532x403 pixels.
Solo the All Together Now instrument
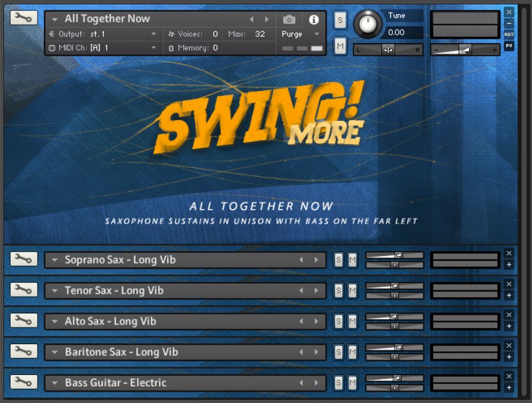[340, 20]
